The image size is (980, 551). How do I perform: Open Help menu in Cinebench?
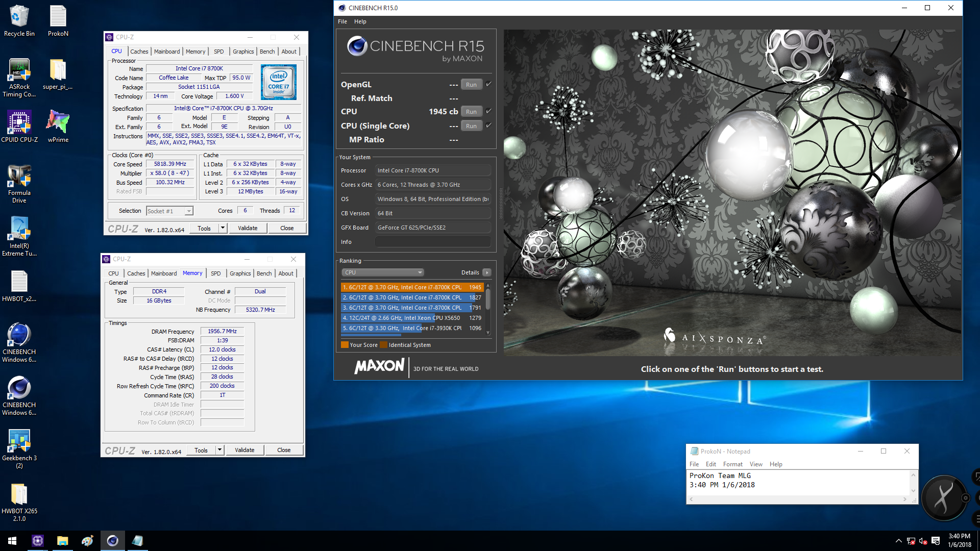pyautogui.click(x=360, y=21)
